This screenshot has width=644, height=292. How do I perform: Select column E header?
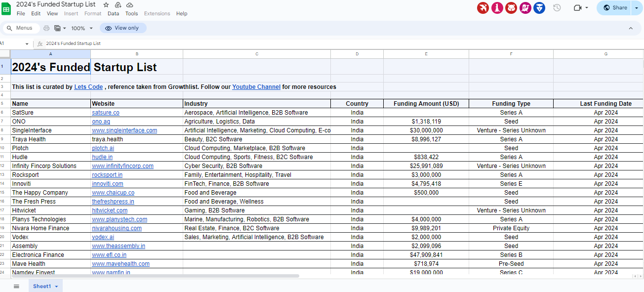click(x=426, y=54)
